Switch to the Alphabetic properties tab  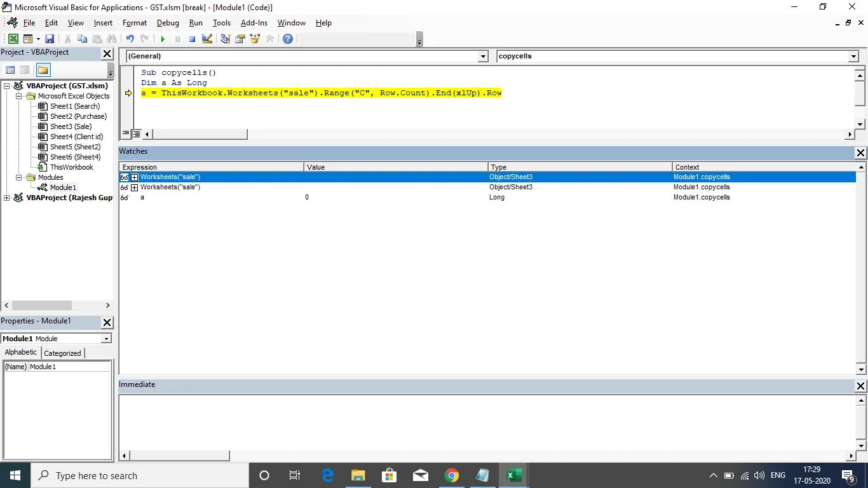coord(21,352)
